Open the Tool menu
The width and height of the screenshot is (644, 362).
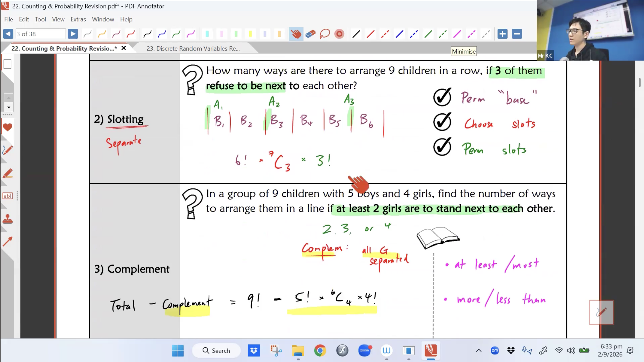pyautogui.click(x=40, y=19)
